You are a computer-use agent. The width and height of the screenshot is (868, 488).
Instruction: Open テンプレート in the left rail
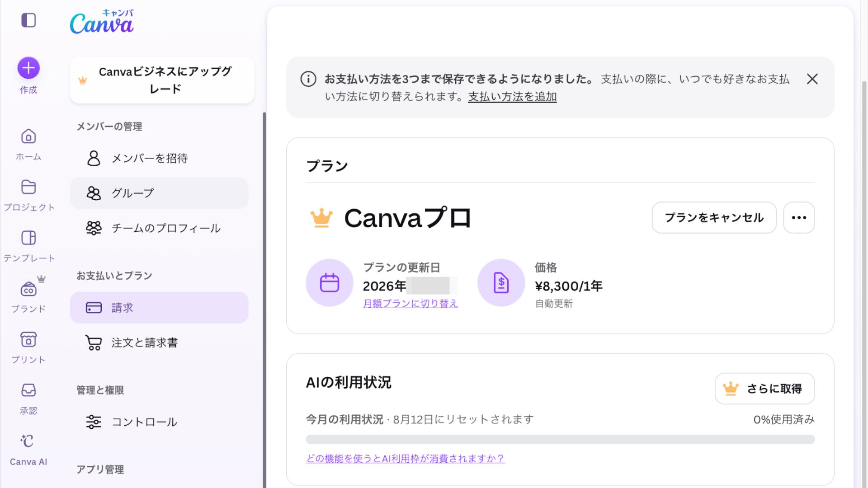28,246
